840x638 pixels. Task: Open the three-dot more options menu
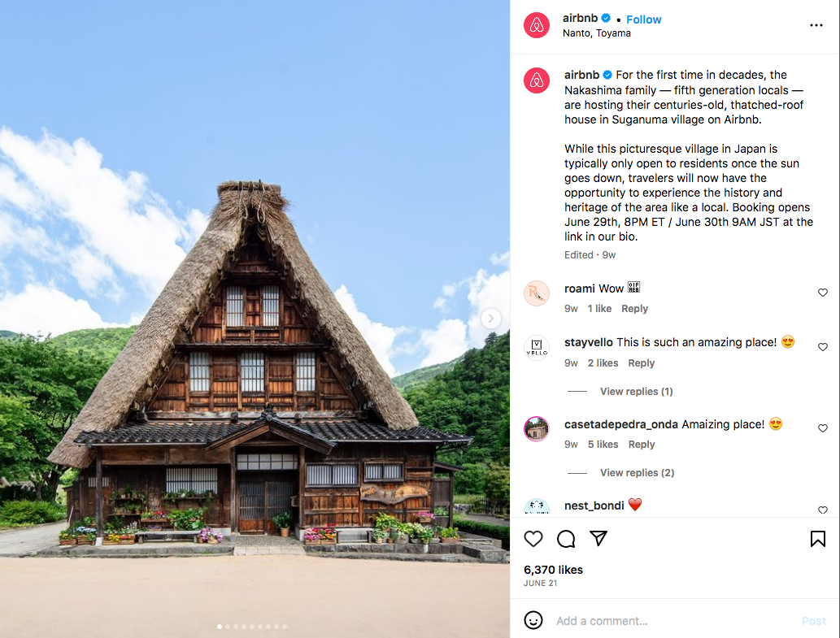816,25
